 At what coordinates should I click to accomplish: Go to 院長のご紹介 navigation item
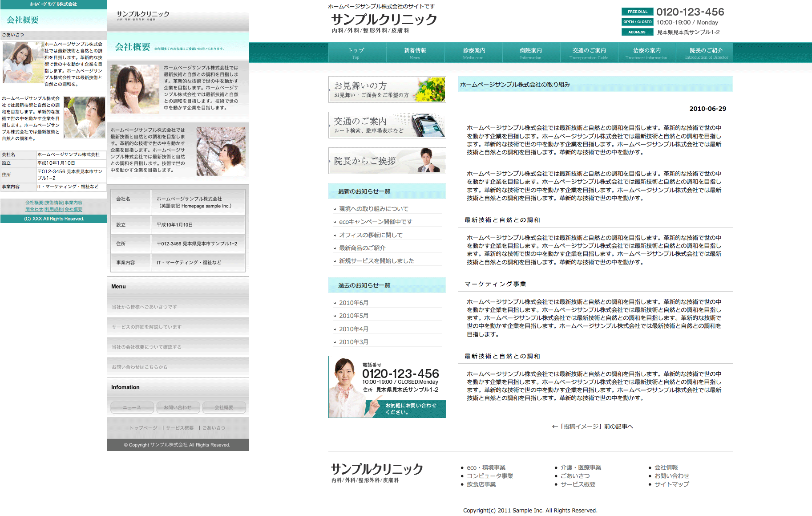(706, 53)
